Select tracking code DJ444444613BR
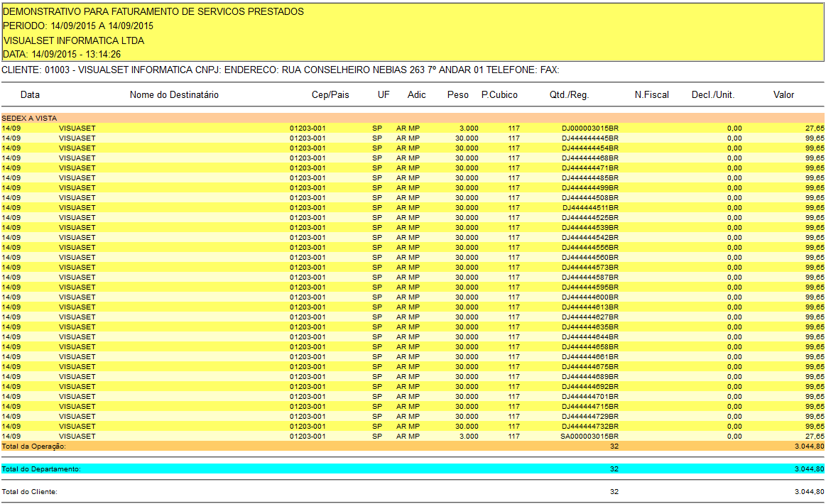The width and height of the screenshot is (826, 504). (590, 307)
